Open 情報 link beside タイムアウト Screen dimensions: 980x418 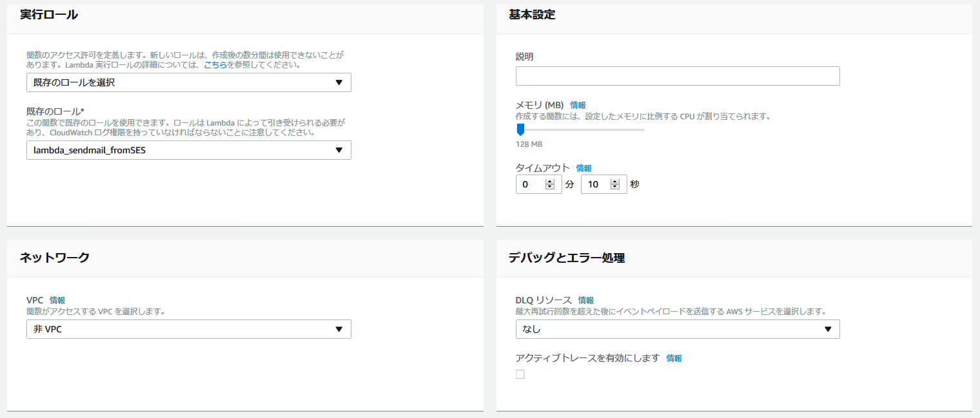point(583,168)
